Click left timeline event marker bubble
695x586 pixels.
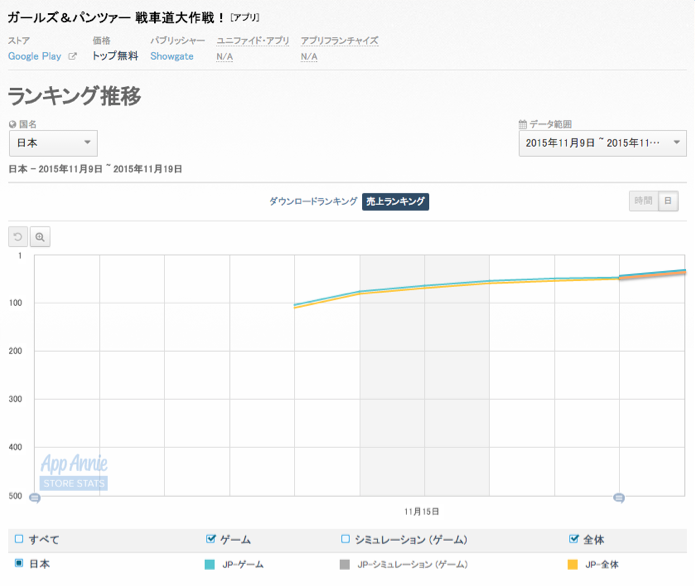(x=35, y=498)
